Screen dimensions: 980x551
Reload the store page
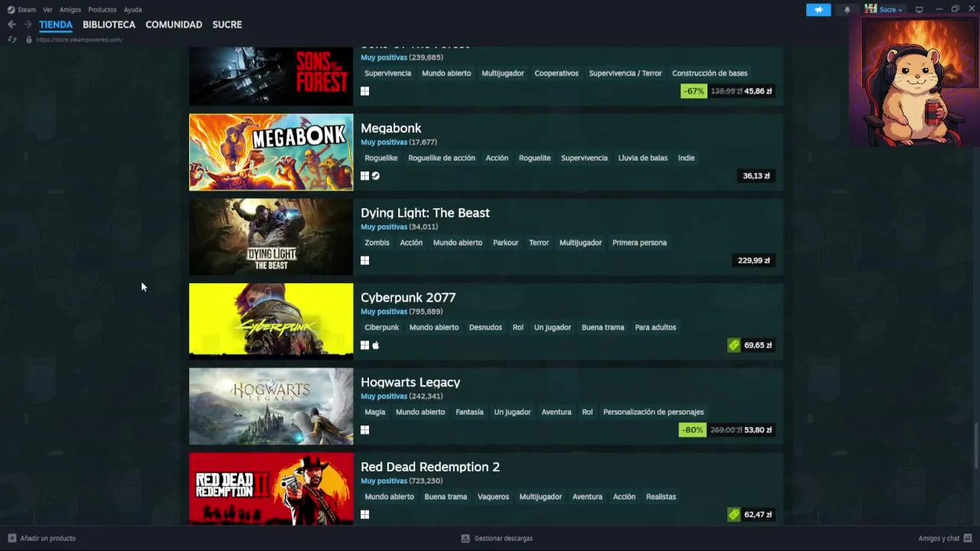click(x=11, y=39)
